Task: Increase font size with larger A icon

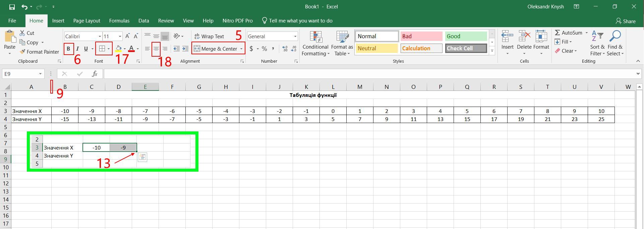Action: 127,36
